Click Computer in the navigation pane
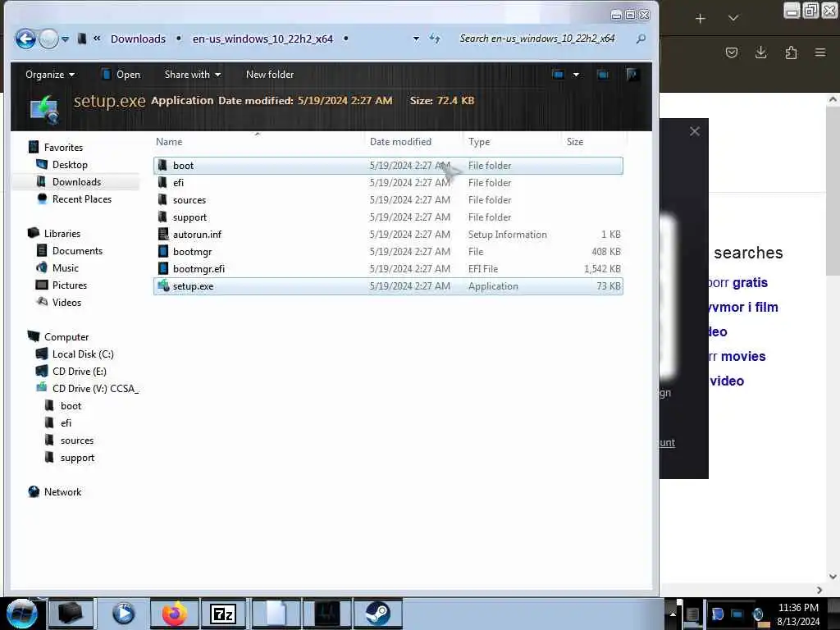This screenshot has height=630, width=840. [x=66, y=337]
